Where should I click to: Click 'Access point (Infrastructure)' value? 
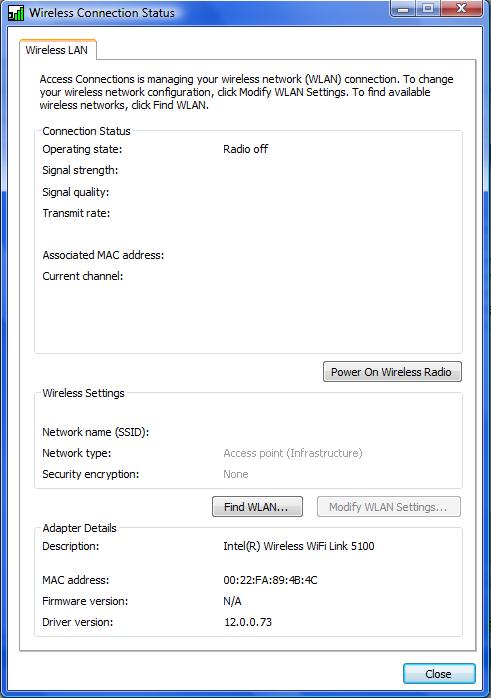coord(293,453)
